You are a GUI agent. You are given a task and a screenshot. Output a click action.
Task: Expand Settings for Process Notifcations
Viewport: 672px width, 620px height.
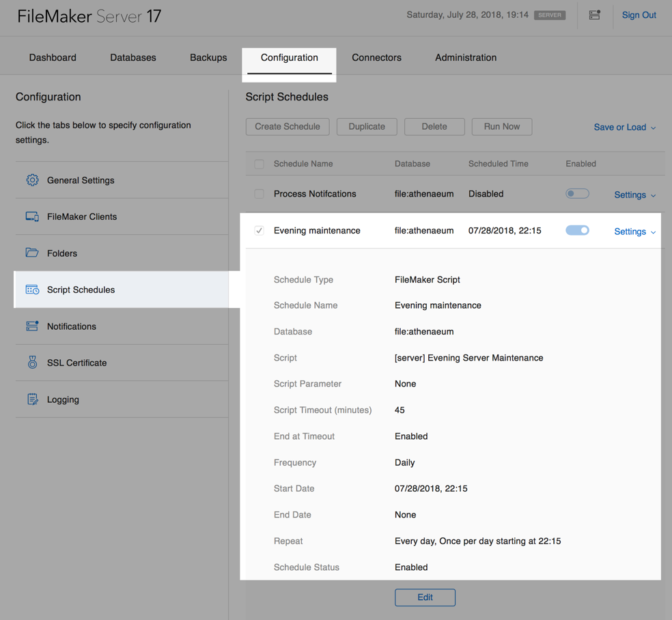coord(634,195)
